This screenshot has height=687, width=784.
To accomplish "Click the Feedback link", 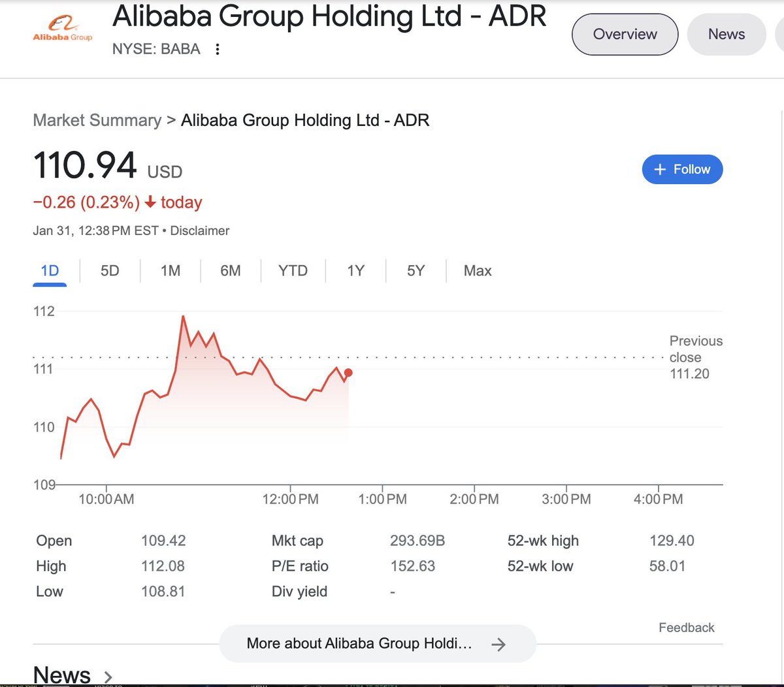I will point(686,628).
